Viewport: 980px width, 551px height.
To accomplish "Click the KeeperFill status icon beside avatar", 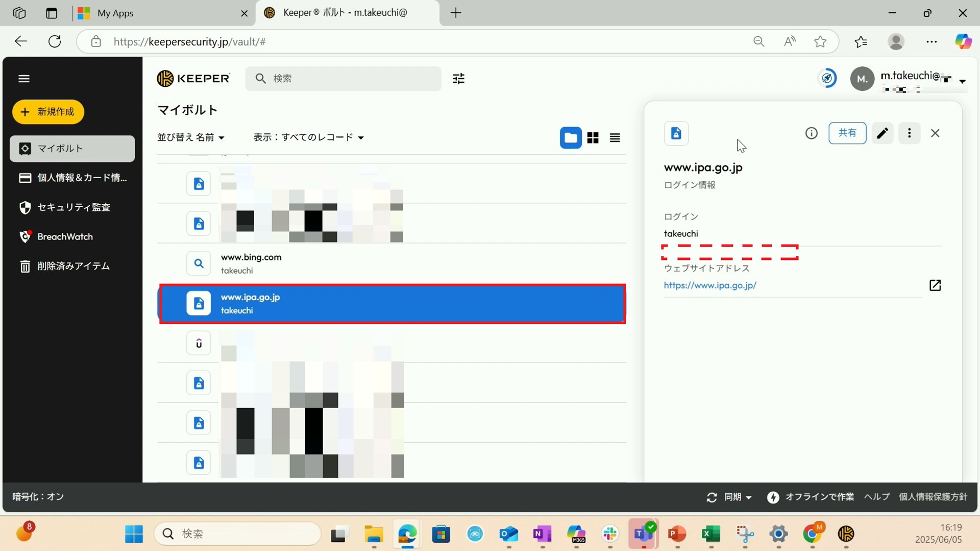I will point(827,79).
